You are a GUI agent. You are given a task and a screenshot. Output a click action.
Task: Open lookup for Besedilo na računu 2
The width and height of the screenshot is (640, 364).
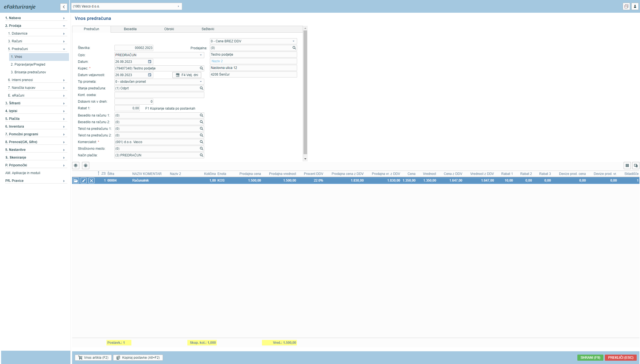[x=202, y=122]
